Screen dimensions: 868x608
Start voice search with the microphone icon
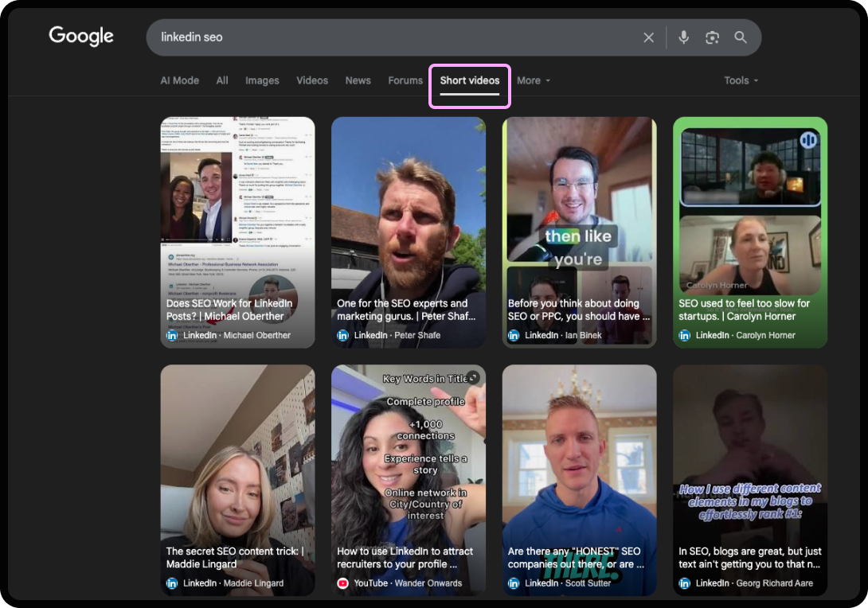684,37
